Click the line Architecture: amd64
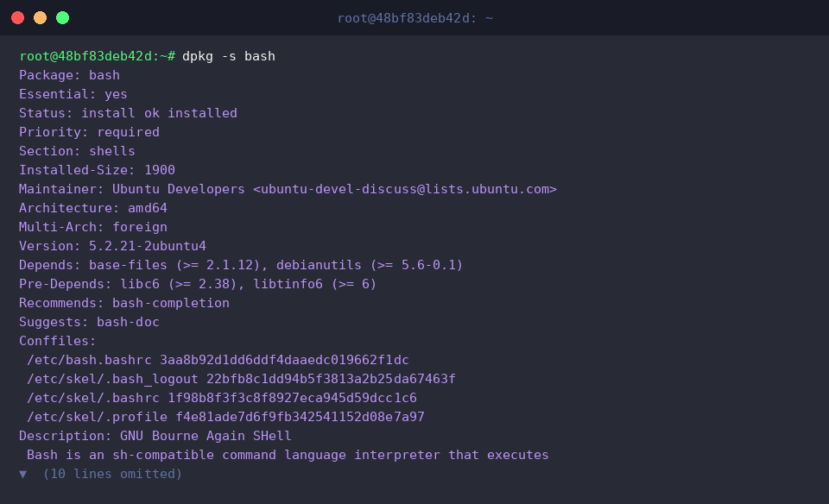Viewport: 829px width, 504px height. (x=93, y=208)
